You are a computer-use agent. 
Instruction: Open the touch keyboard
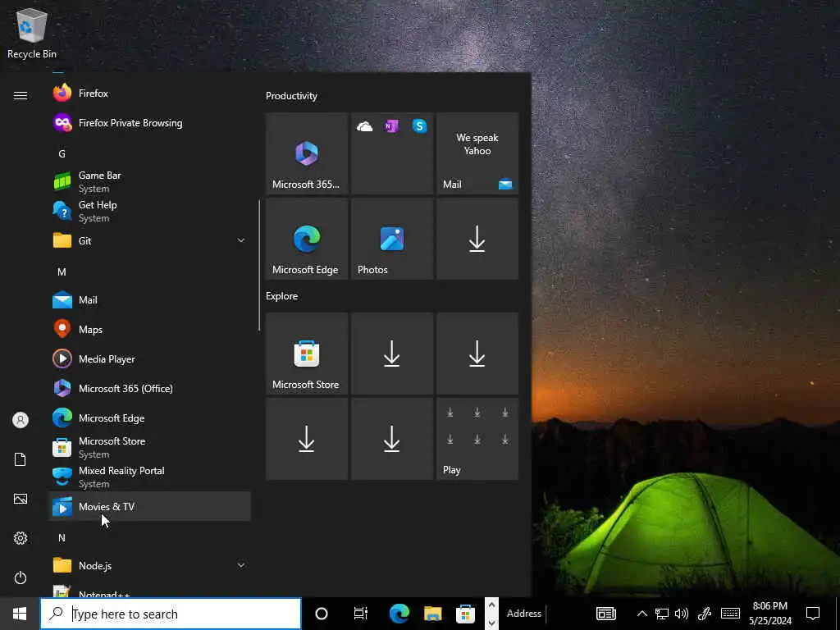point(730,614)
